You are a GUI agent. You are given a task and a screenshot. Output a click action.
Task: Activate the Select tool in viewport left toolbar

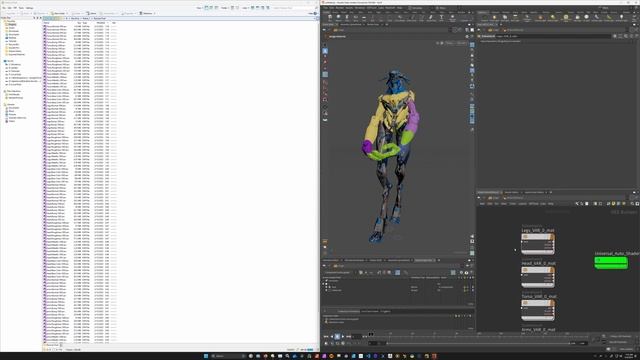click(x=325, y=51)
